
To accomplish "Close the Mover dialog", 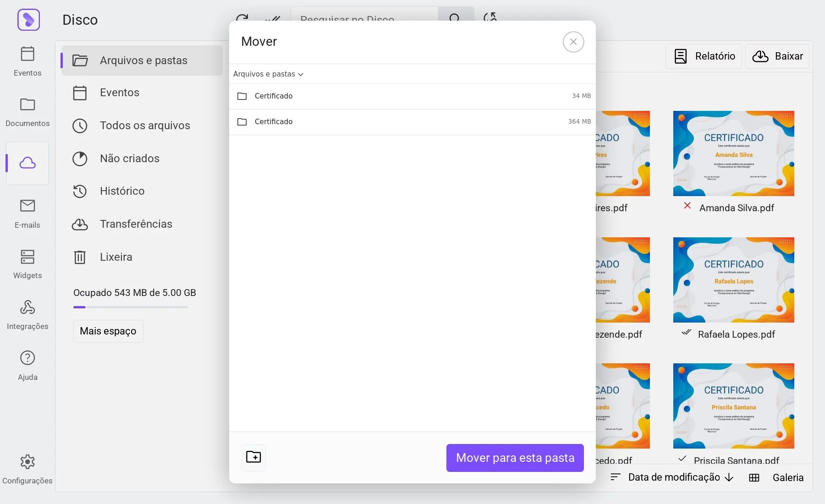I will point(573,42).
